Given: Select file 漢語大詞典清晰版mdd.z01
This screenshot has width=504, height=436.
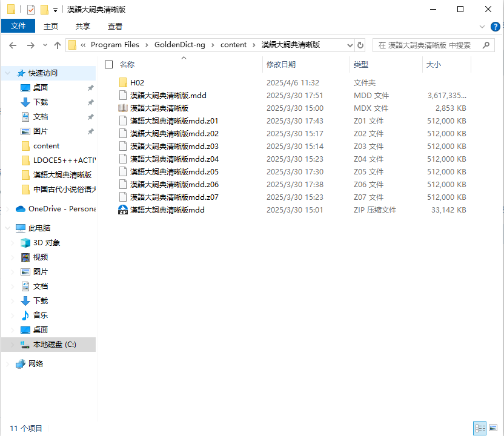Looking at the screenshot, I should point(174,121).
